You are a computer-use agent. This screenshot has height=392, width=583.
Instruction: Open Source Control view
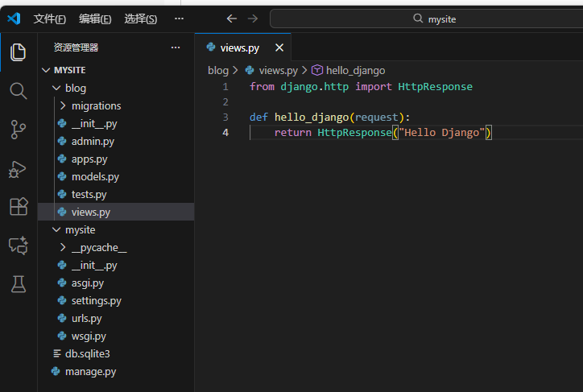[x=18, y=130]
